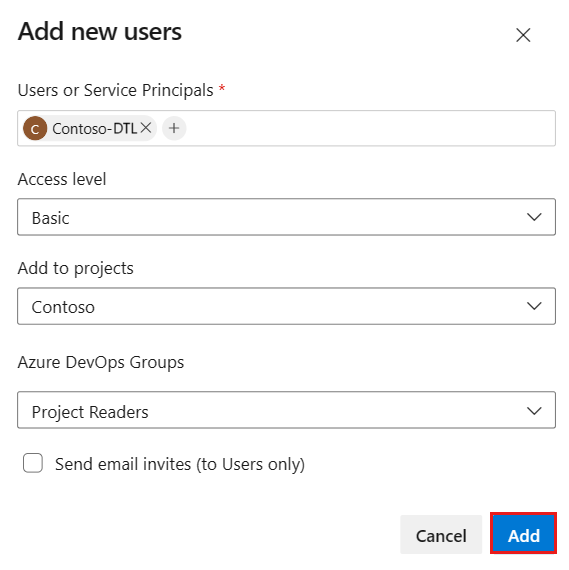Click the chevron arrow on the Contoso dropdown
The height and width of the screenshot is (570, 569).
tap(534, 306)
